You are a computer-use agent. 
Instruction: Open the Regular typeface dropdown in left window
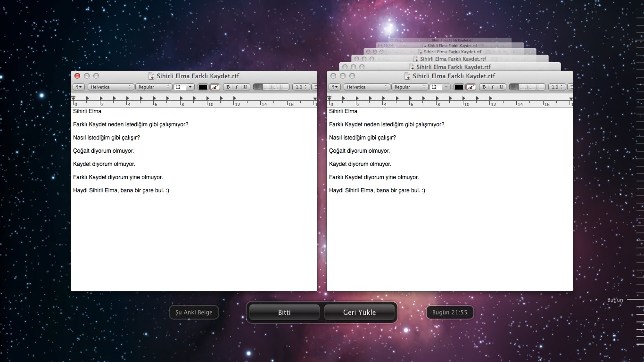tap(154, 87)
